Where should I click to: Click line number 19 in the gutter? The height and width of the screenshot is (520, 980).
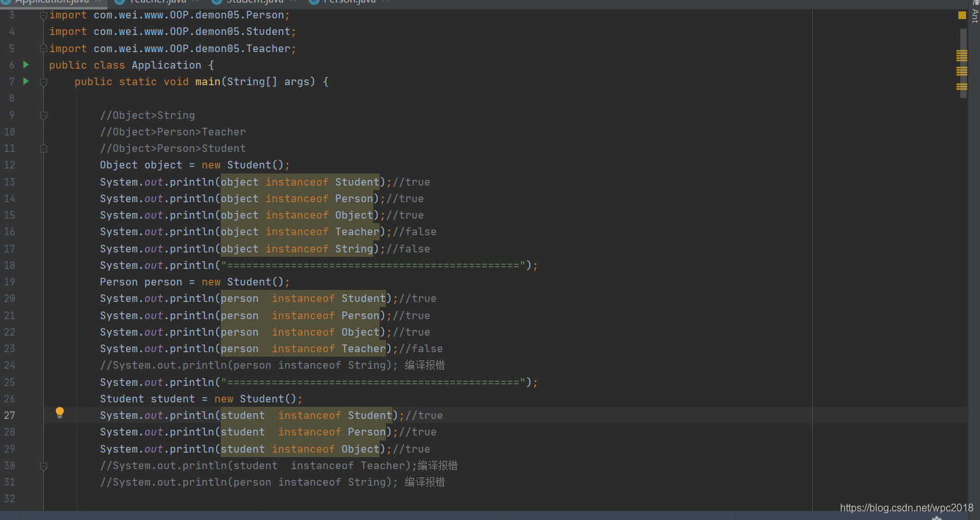coord(10,282)
